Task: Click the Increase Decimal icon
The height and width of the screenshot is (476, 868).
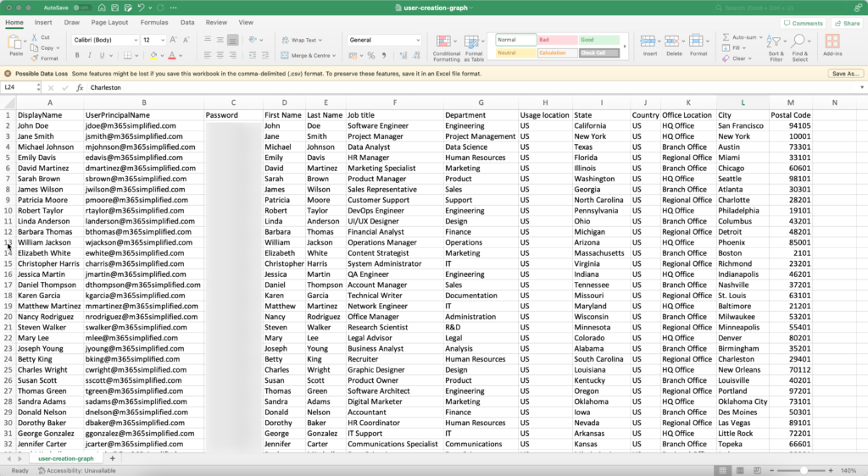Action: click(x=403, y=55)
